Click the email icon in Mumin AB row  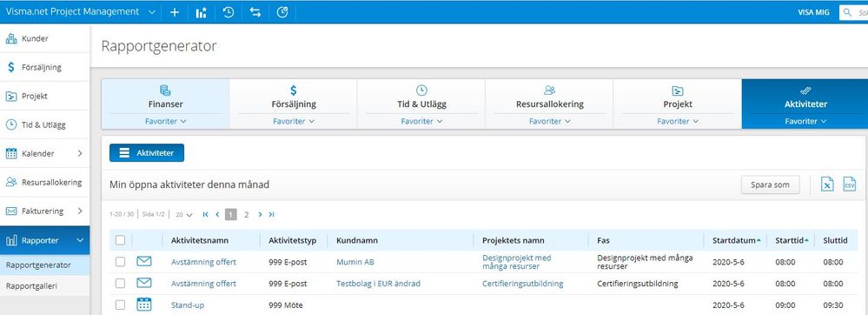click(x=144, y=262)
